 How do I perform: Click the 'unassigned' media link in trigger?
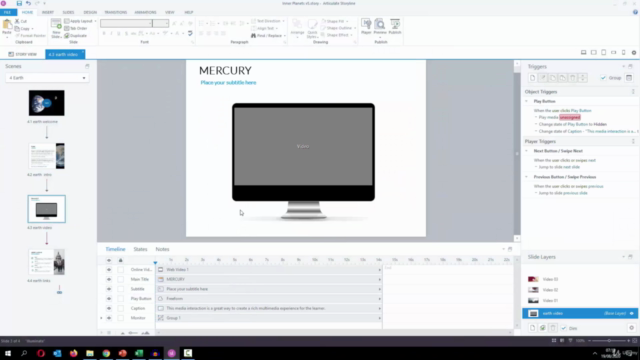570,117
